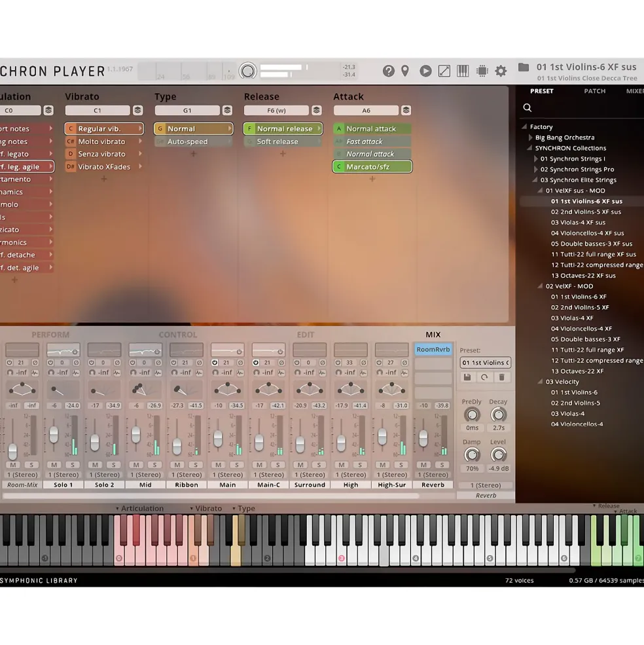Viewport: 644px width, 645px height.
Task: Click the reverb PreDly knob
Action: pos(472,415)
